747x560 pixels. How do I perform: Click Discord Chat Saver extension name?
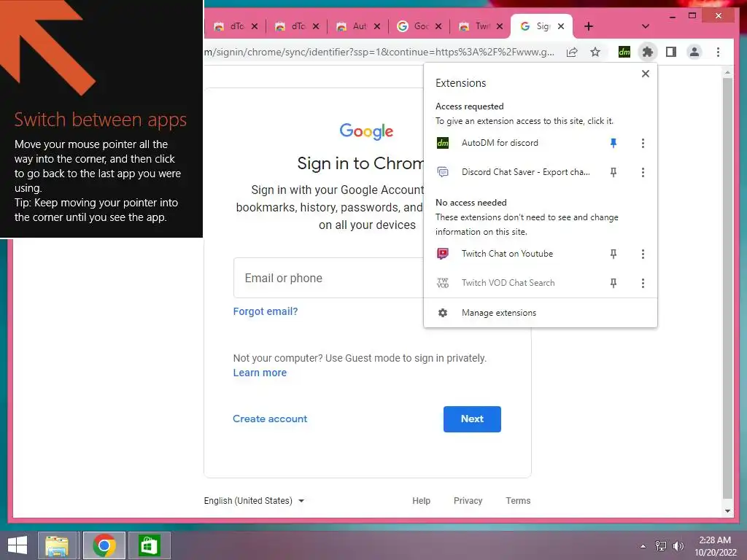(525, 172)
